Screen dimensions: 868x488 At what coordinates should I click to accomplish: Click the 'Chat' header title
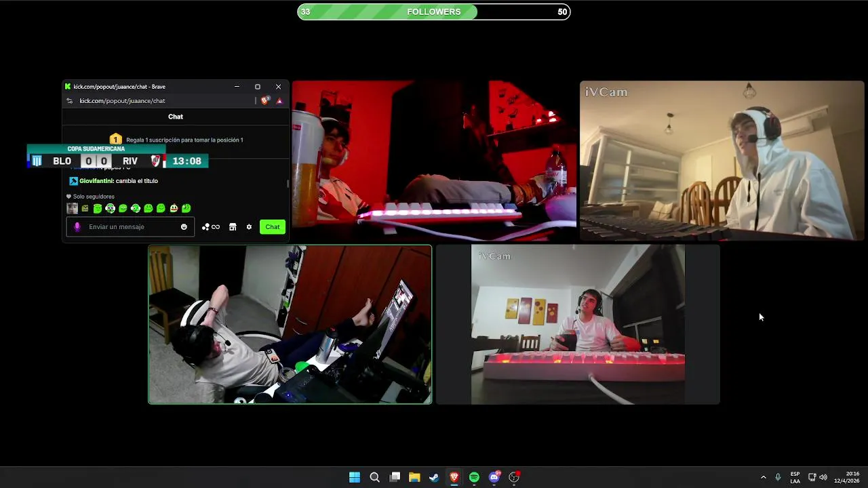click(x=176, y=117)
